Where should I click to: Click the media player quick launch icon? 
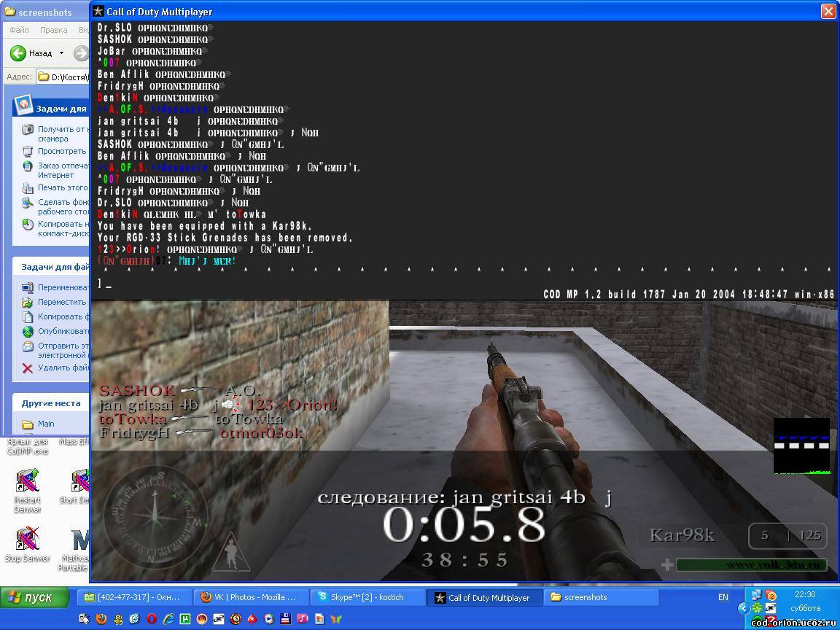[269, 619]
